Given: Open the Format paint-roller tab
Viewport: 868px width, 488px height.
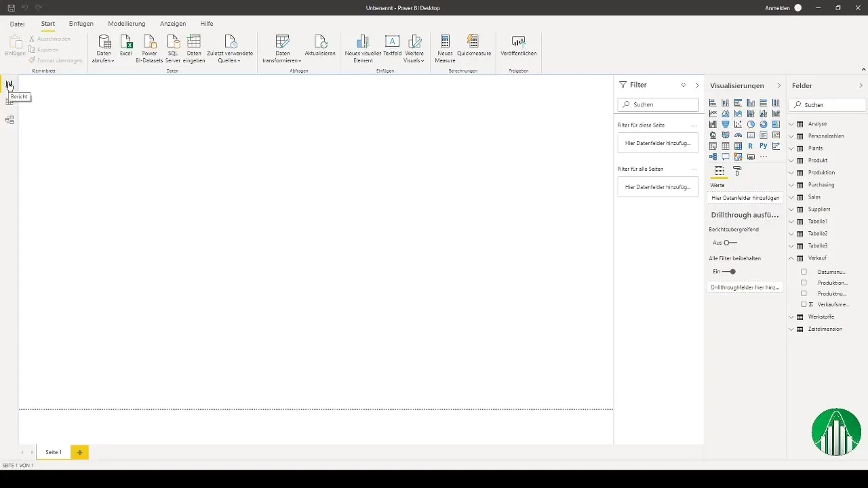Looking at the screenshot, I should pyautogui.click(x=737, y=171).
